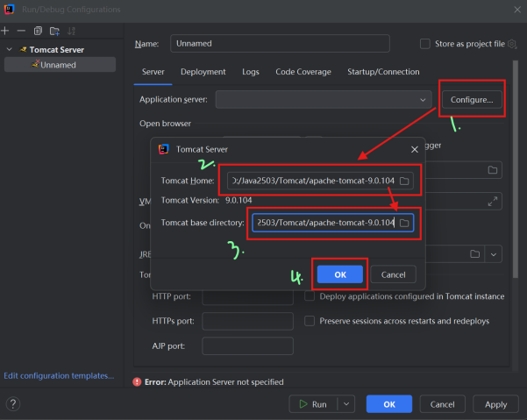Click the expand field arrows icon for VM options
527x420 pixels.
tap(493, 202)
